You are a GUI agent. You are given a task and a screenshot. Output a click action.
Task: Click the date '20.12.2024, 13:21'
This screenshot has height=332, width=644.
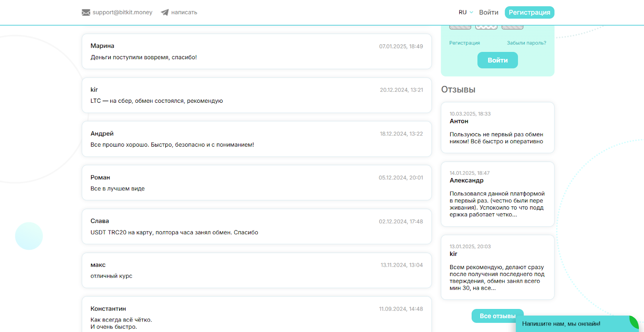tap(401, 90)
